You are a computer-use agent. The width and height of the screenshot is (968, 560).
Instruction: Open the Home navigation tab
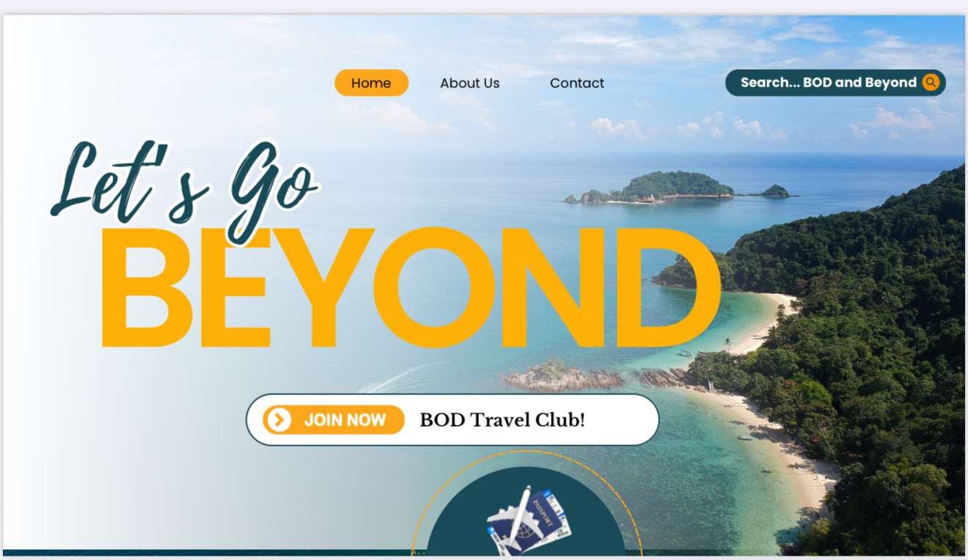[x=371, y=83]
